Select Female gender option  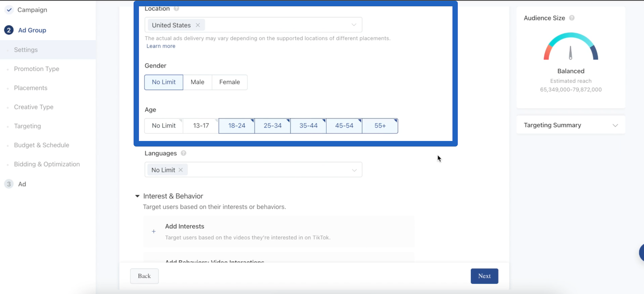(229, 82)
